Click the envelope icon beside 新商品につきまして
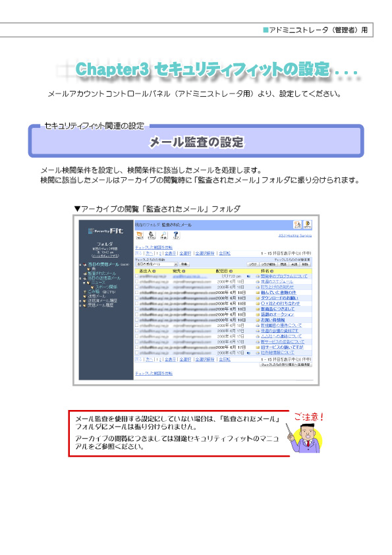The image size is (392, 555). click(258, 309)
